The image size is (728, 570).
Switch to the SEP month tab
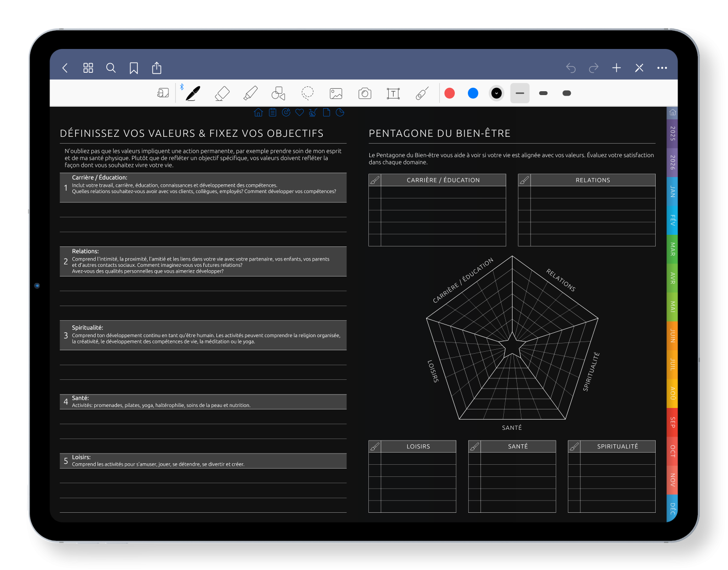coord(672,422)
